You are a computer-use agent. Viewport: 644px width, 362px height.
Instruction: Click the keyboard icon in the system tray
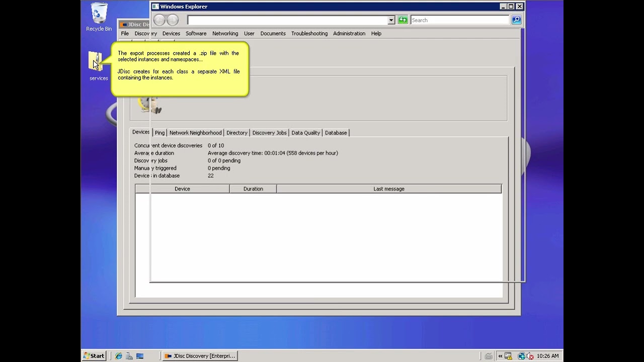489,356
